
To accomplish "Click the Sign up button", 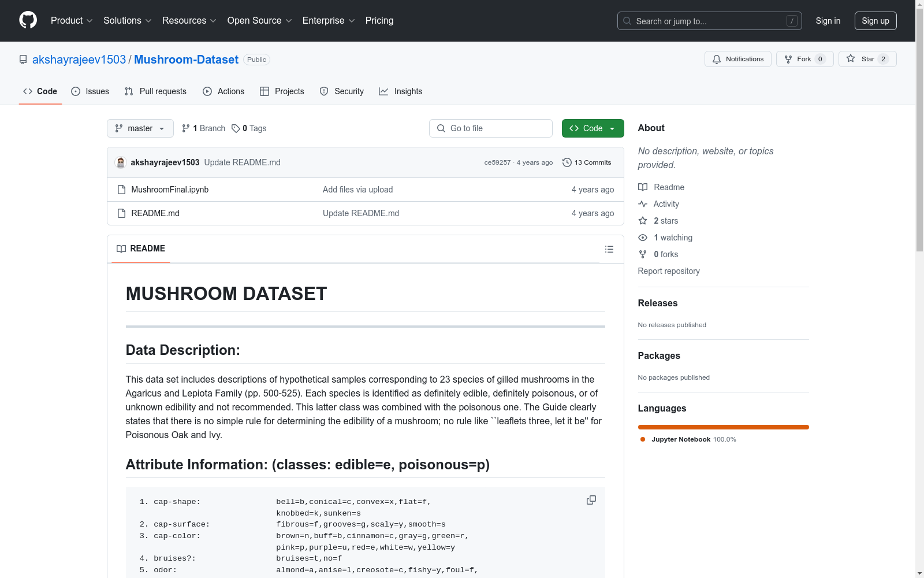I will tap(875, 21).
